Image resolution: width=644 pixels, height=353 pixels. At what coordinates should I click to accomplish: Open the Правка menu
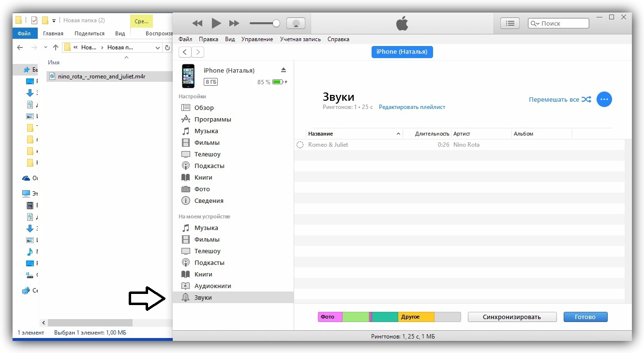(x=209, y=39)
